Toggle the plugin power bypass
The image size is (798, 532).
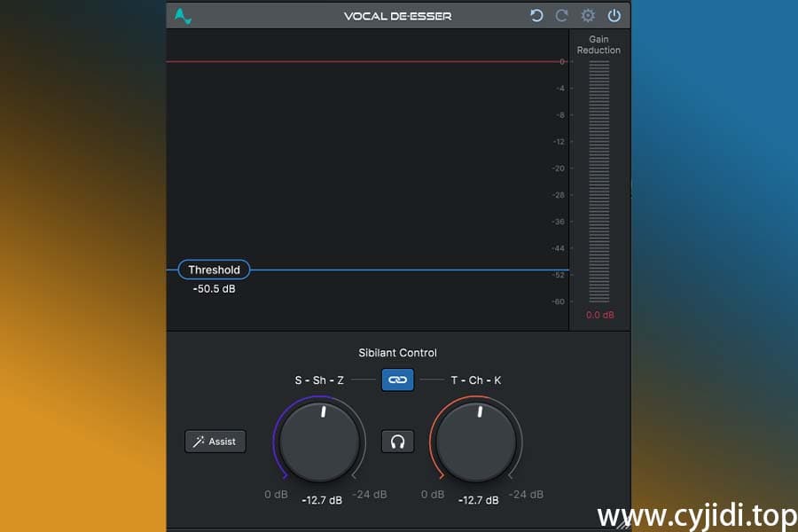click(x=614, y=16)
